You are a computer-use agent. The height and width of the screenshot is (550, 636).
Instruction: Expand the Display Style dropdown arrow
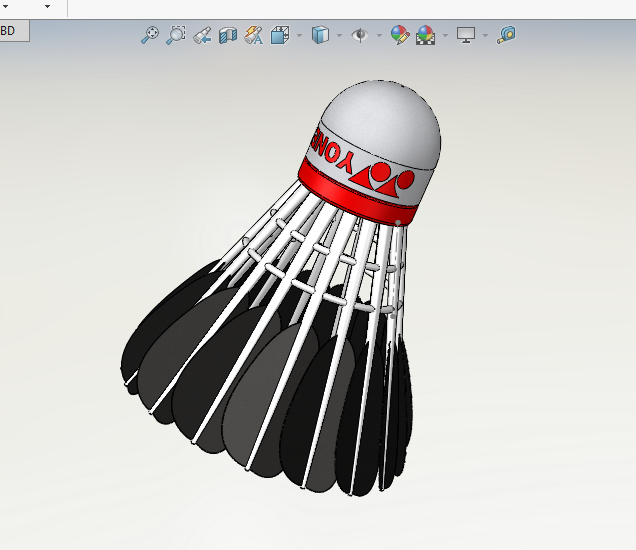click(339, 36)
